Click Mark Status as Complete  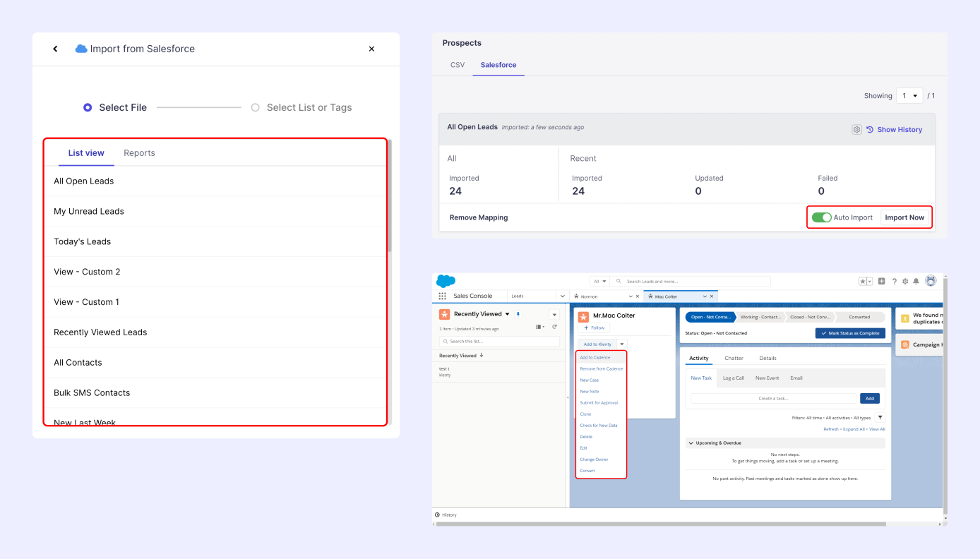point(850,332)
